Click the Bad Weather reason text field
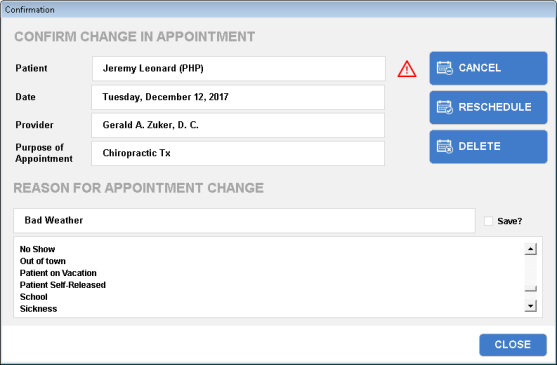The width and height of the screenshot is (557, 365). click(244, 220)
